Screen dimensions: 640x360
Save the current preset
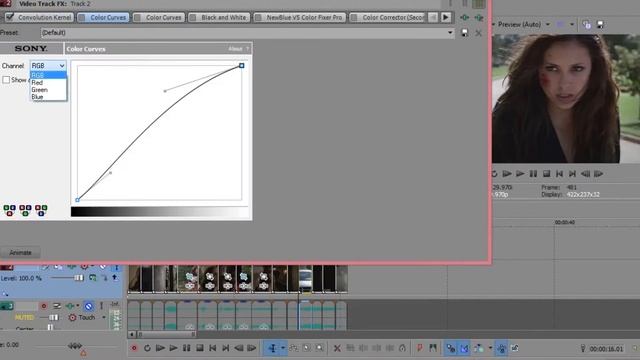click(464, 33)
